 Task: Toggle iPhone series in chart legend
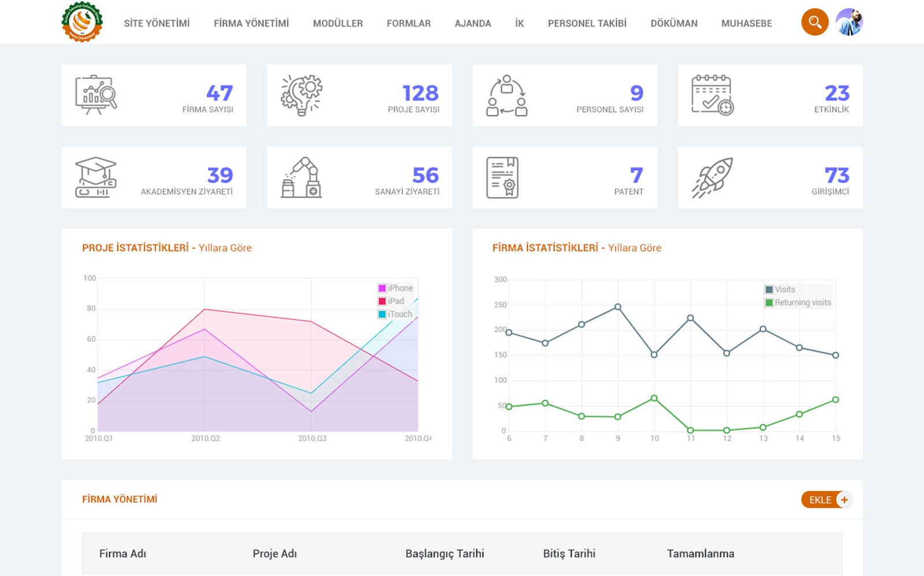click(x=396, y=288)
